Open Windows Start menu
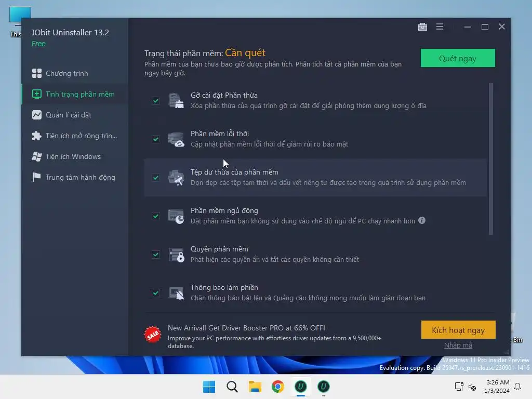The image size is (532, 399). 209,387
